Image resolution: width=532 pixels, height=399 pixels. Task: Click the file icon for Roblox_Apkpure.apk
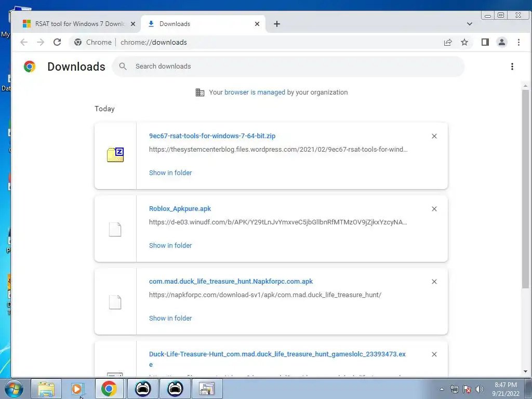point(115,229)
